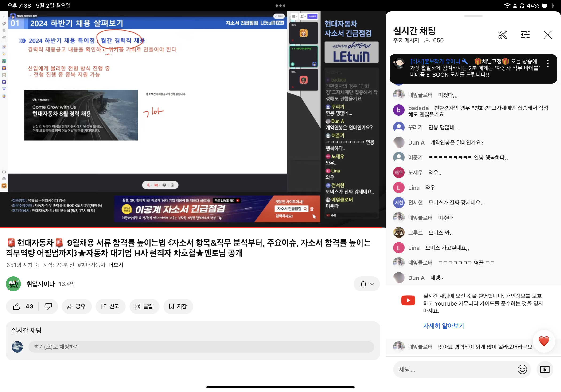
Task: Open pinned message three-dot options
Action: [x=548, y=63]
